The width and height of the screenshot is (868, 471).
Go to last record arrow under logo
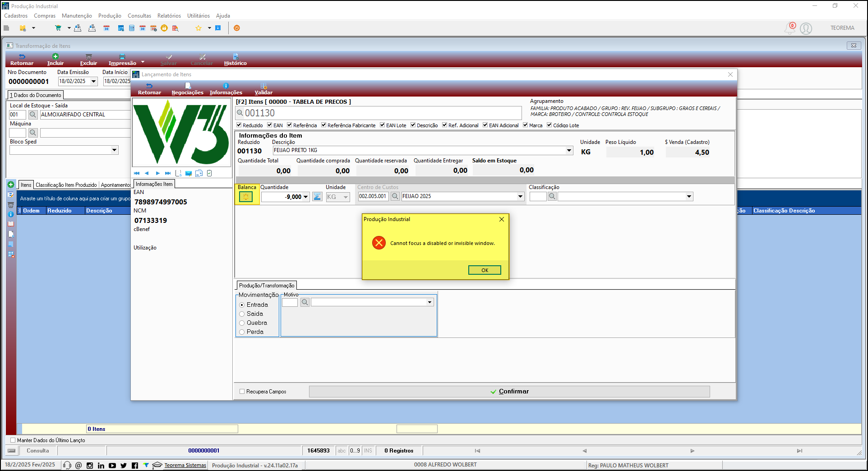168,173
